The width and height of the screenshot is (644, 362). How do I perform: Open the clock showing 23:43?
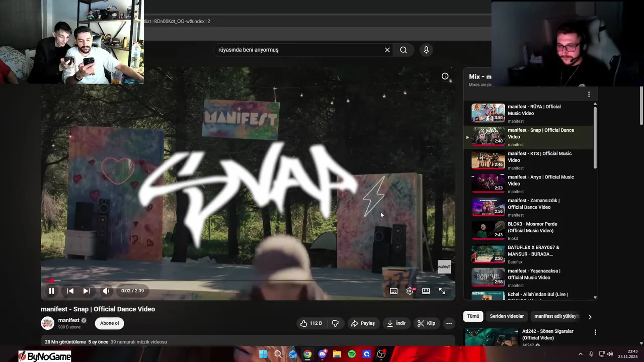pyautogui.click(x=628, y=354)
